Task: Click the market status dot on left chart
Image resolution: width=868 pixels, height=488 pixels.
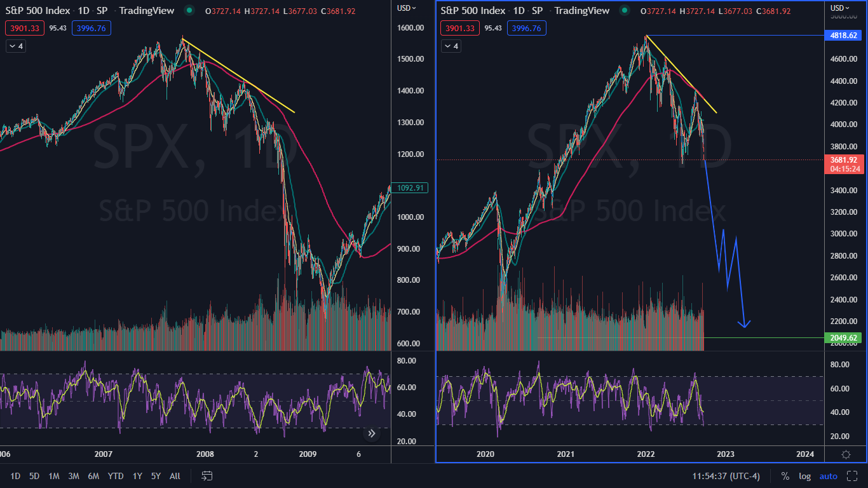Action: click(189, 10)
